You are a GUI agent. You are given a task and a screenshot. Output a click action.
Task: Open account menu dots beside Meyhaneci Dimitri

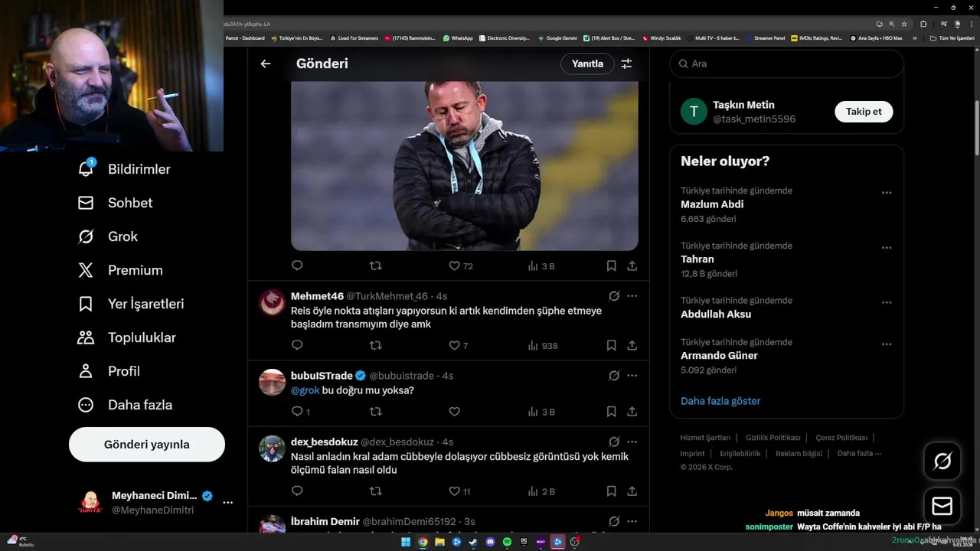[x=227, y=503]
